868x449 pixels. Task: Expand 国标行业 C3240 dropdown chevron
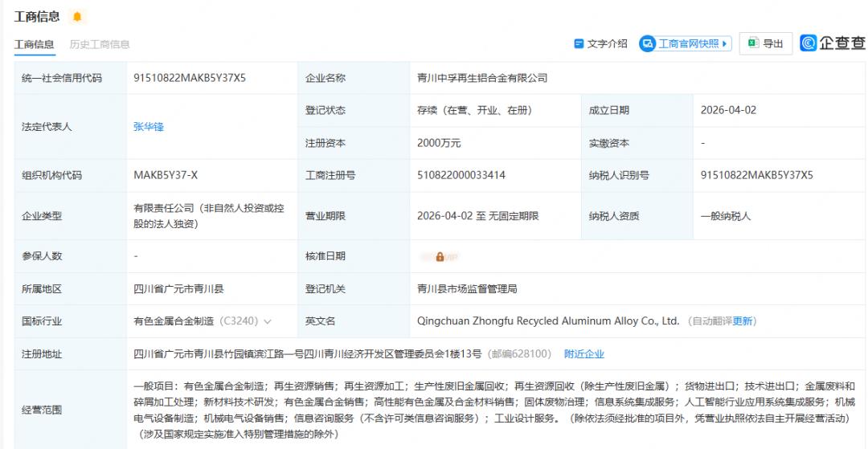click(x=268, y=321)
